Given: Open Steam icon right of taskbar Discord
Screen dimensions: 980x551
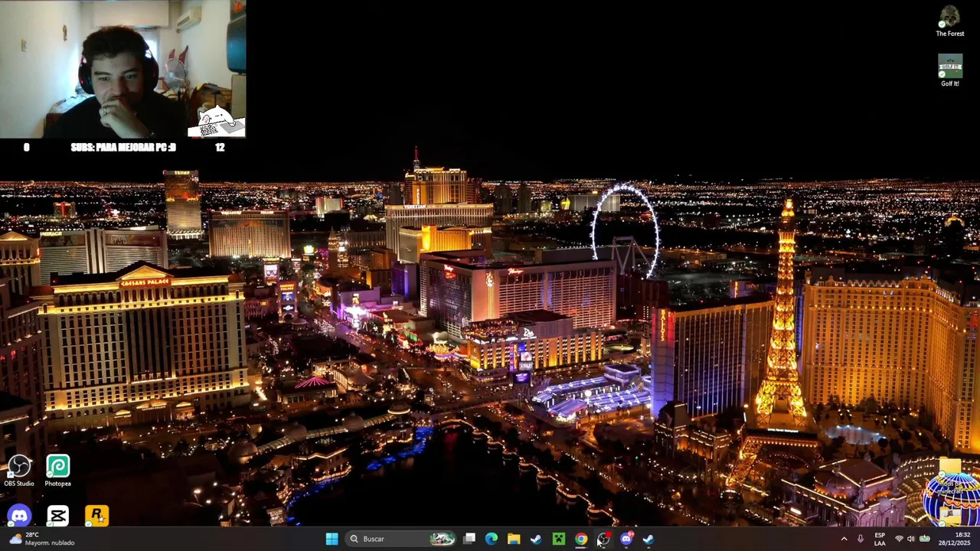Looking at the screenshot, I should pos(648,539).
